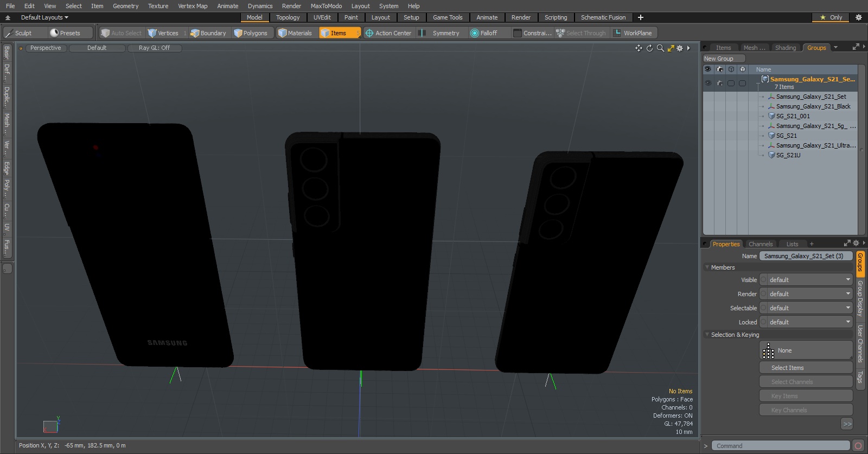Click the Select Channels button
The width and height of the screenshot is (868, 454).
click(x=806, y=382)
